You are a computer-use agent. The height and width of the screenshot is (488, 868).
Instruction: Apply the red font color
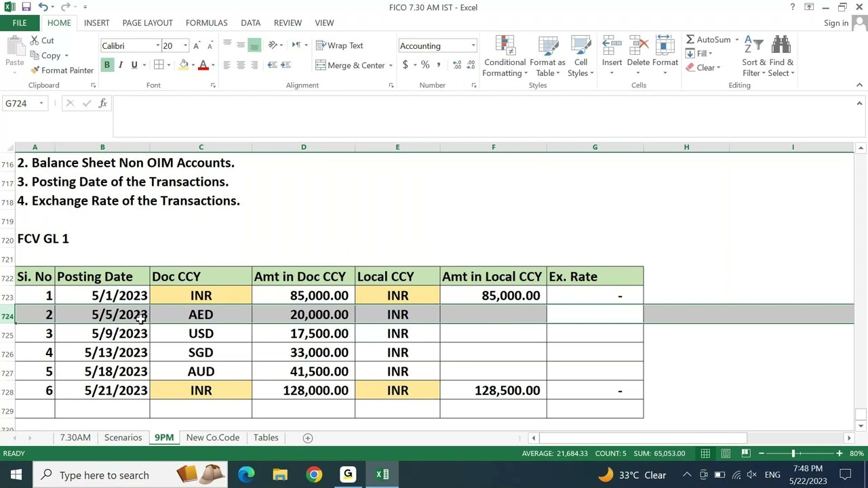(203, 65)
